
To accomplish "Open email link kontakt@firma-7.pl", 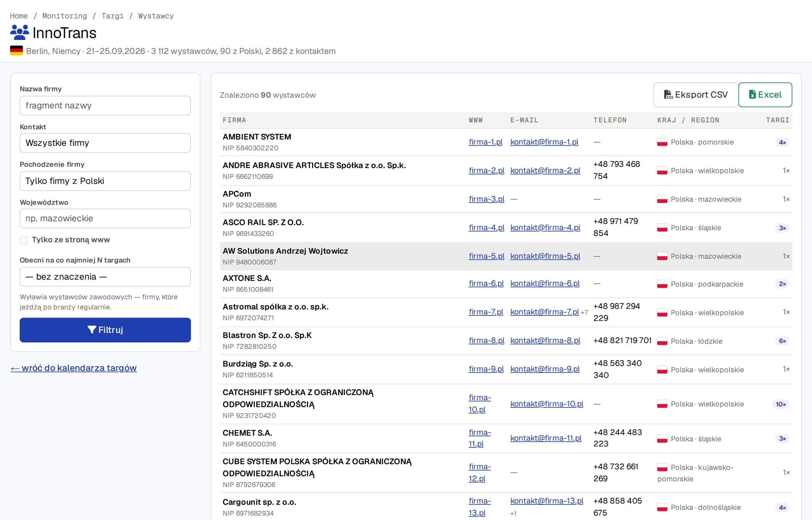I will [x=545, y=312].
